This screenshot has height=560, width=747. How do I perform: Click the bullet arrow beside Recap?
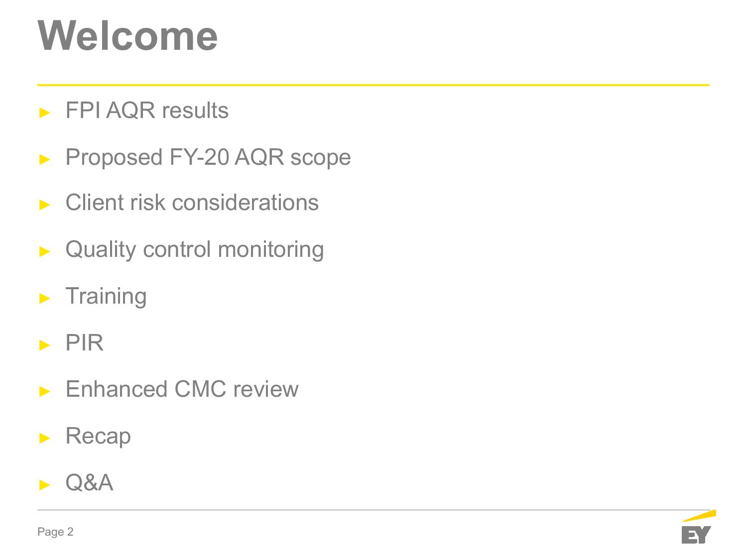click(x=45, y=438)
